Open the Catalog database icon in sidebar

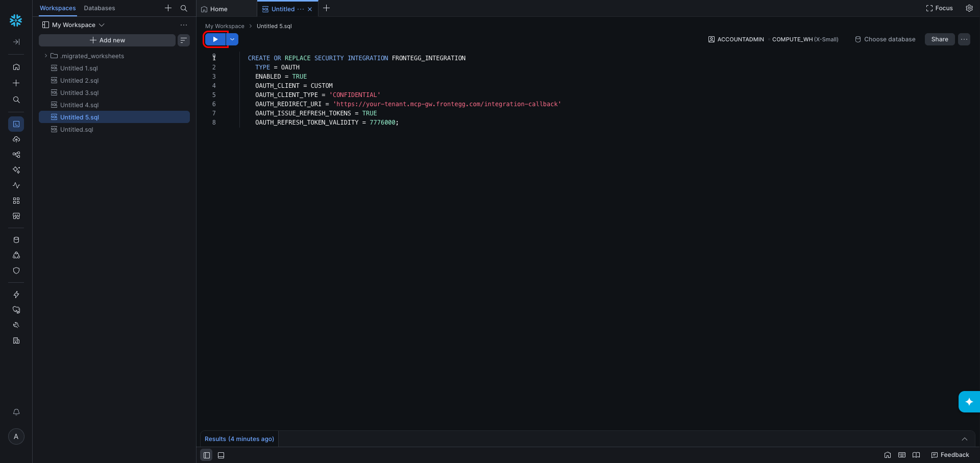pos(16,240)
